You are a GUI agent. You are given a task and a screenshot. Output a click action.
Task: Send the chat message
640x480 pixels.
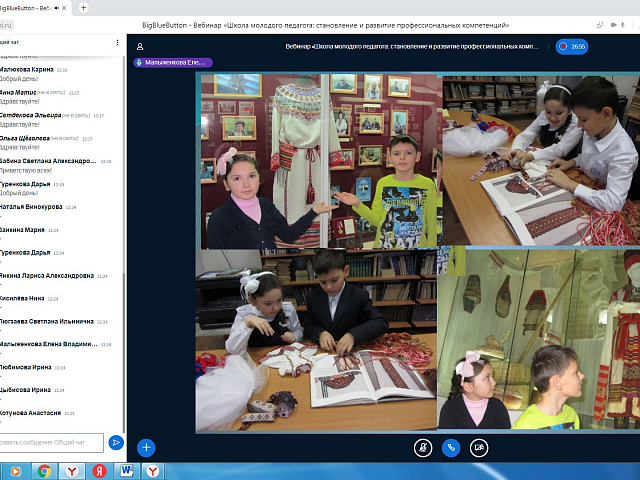[x=116, y=442]
